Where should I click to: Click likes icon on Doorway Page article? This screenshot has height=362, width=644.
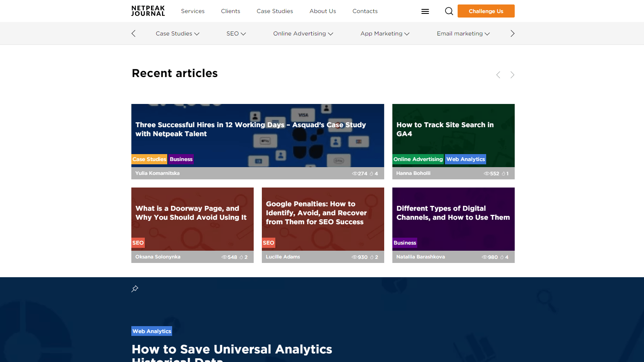[x=241, y=257]
